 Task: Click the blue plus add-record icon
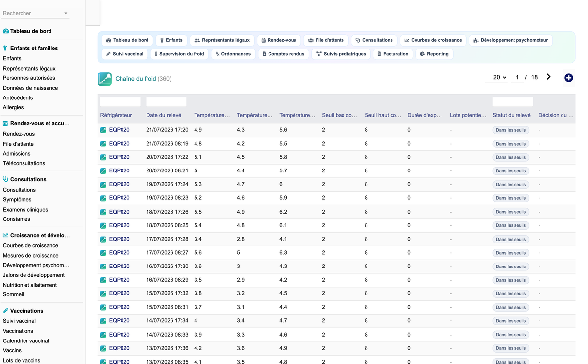coord(568,78)
